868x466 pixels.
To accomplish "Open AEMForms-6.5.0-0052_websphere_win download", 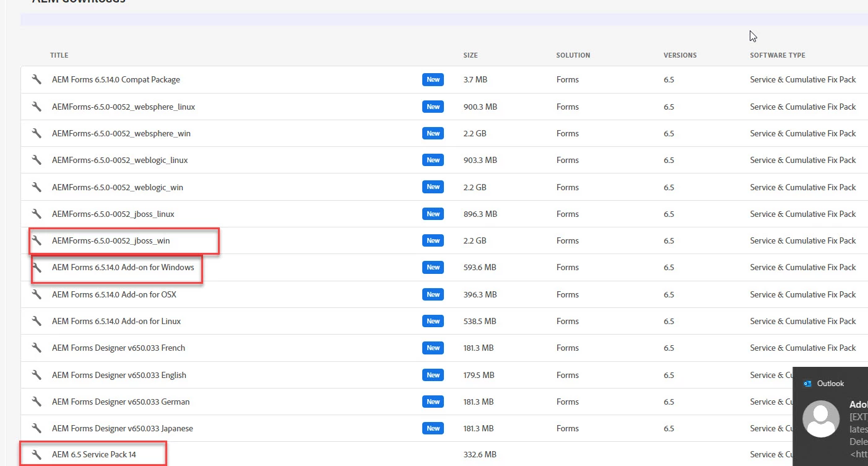I will pyautogui.click(x=121, y=133).
